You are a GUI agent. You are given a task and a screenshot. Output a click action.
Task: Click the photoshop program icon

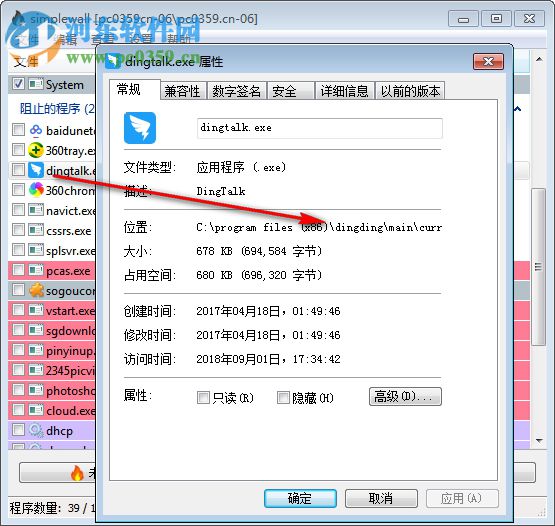point(36,390)
